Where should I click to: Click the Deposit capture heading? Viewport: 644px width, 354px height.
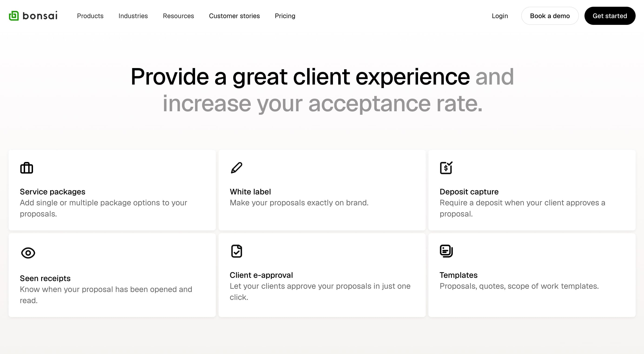click(x=469, y=192)
